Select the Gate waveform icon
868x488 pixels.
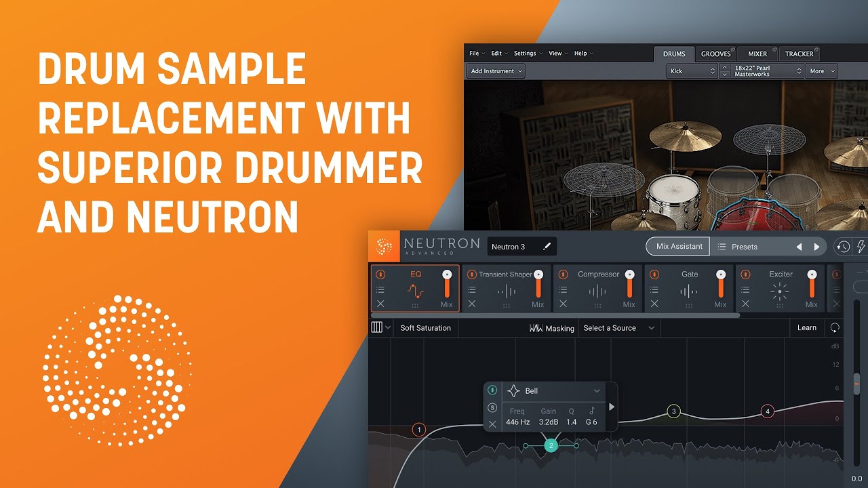tap(688, 292)
